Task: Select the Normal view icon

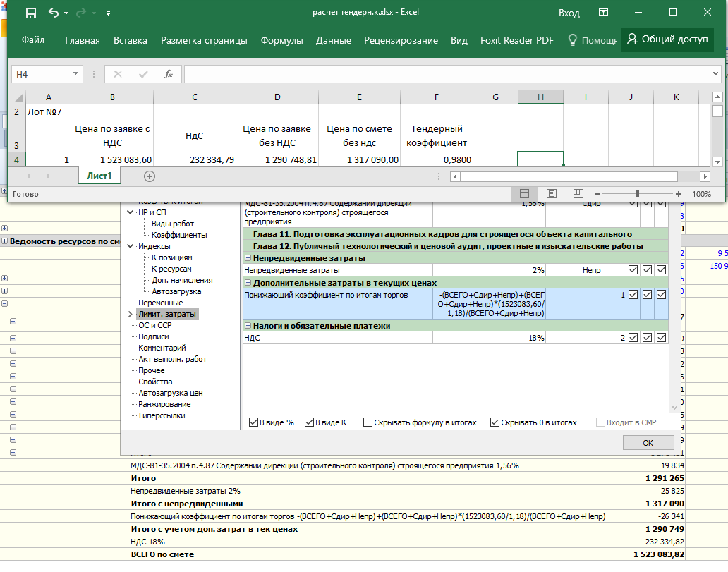Action: [524, 193]
